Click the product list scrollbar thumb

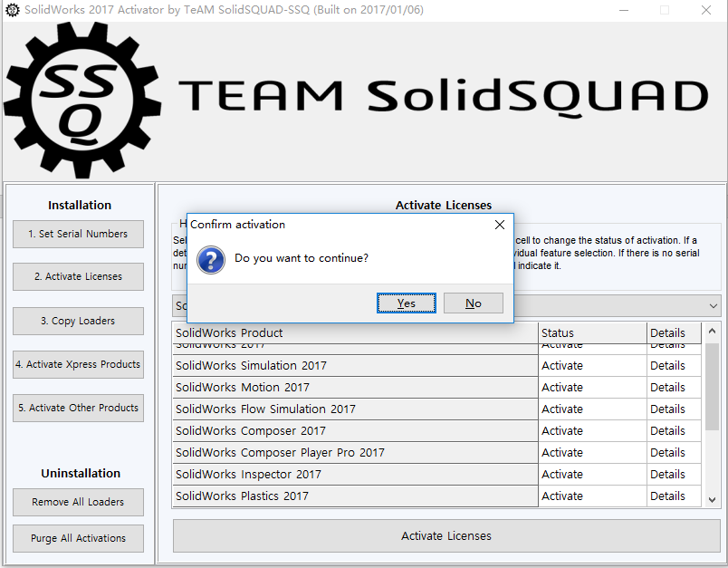click(x=712, y=387)
